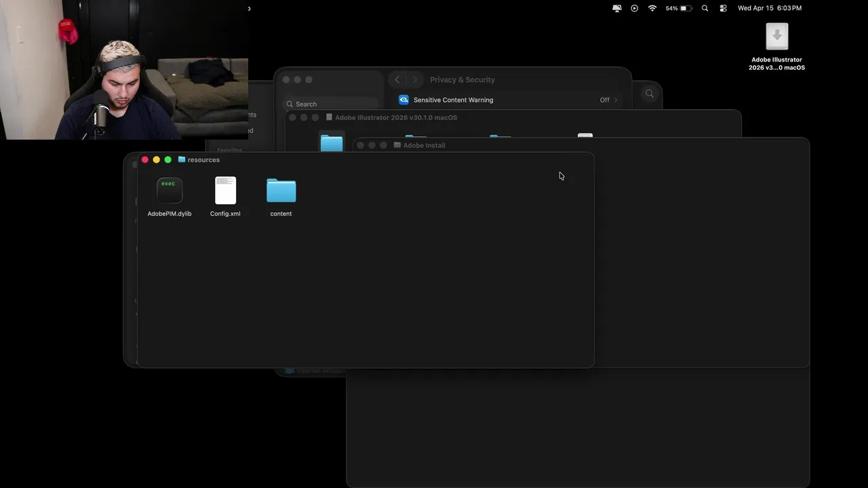The image size is (868, 488).
Task: Go forward in System Settings with right chevron
Action: coord(415,79)
